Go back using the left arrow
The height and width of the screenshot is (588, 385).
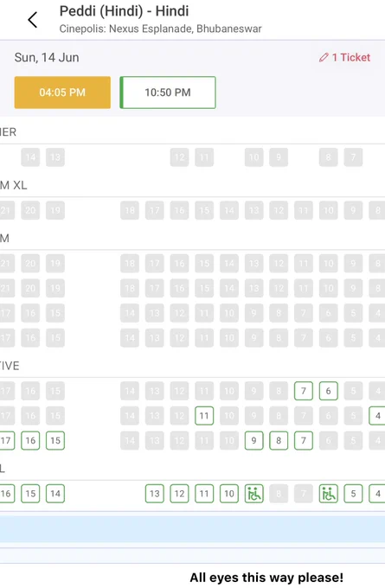(x=33, y=20)
